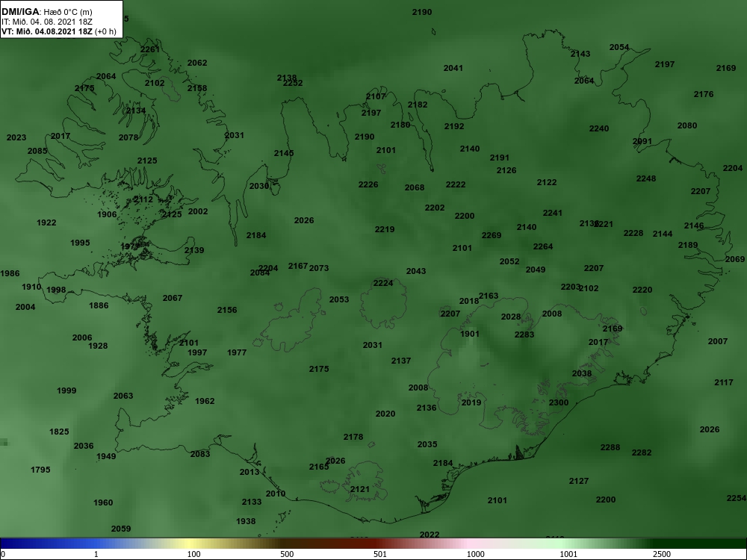
Task: Select the map value 2192
Action: pyautogui.click(x=454, y=127)
